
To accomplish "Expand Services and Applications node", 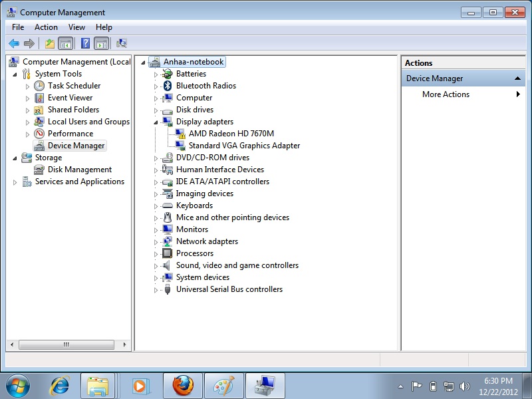I will coord(15,182).
